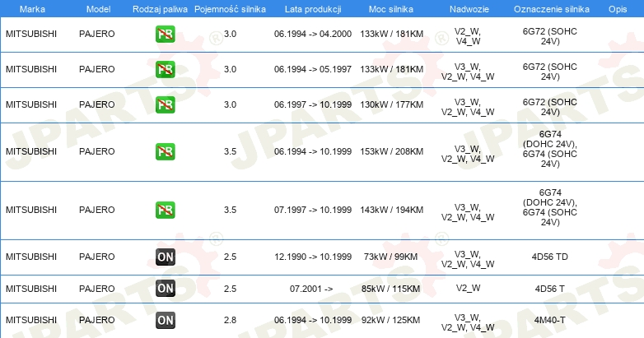Image resolution: width=644 pixels, height=338 pixels.
Task: Click petrol fuel icon in 143kW / 194KM row
Action: click(x=165, y=210)
